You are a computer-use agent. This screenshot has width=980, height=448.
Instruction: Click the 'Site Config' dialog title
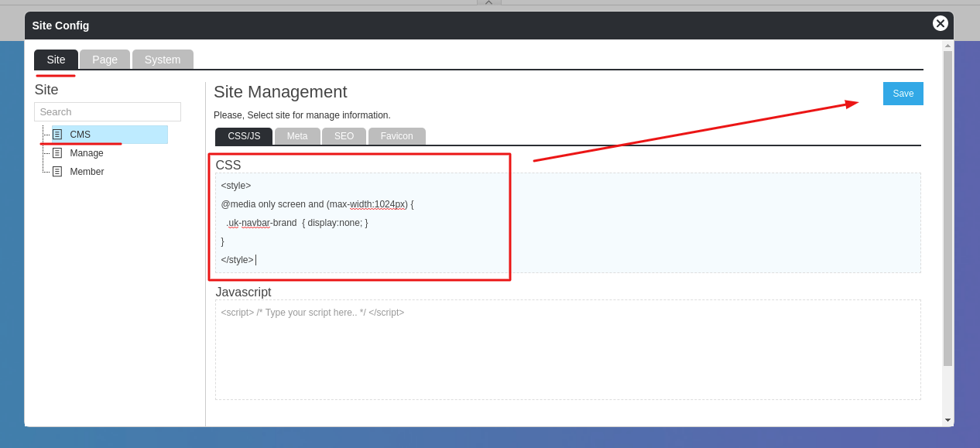60,26
